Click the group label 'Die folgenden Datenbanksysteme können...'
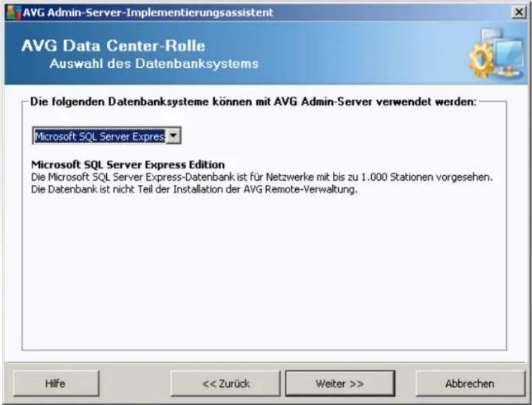The image size is (532, 405). pos(254,102)
